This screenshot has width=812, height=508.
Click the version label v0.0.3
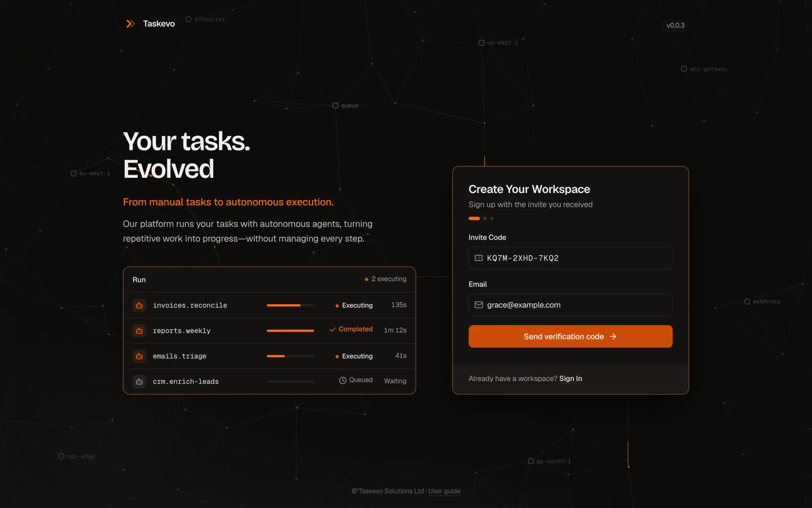tap(675, 25)
